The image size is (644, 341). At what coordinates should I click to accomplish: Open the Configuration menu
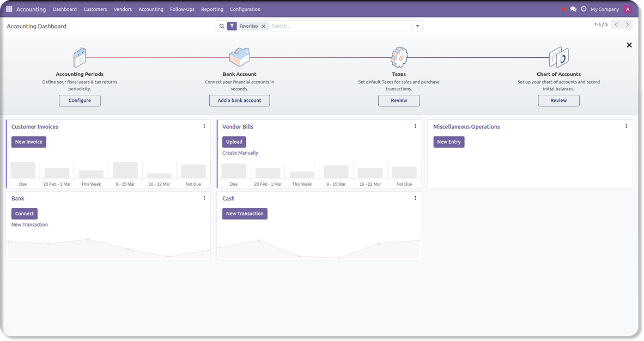245,9
